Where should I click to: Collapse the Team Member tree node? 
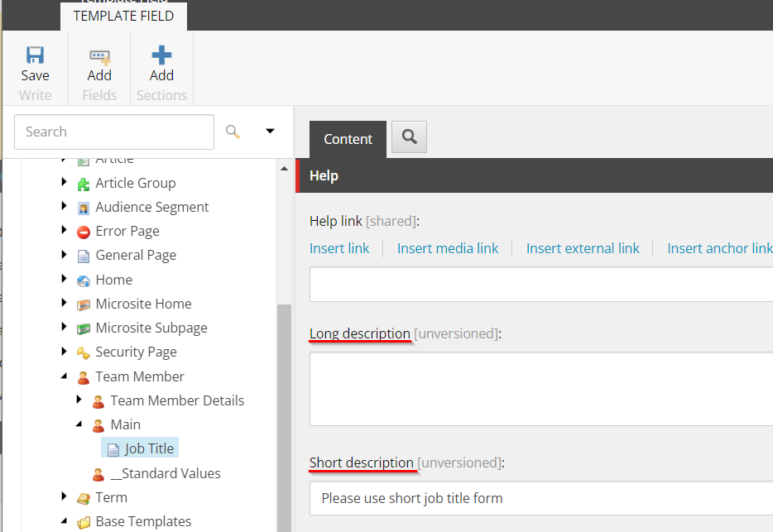[65, 376]
